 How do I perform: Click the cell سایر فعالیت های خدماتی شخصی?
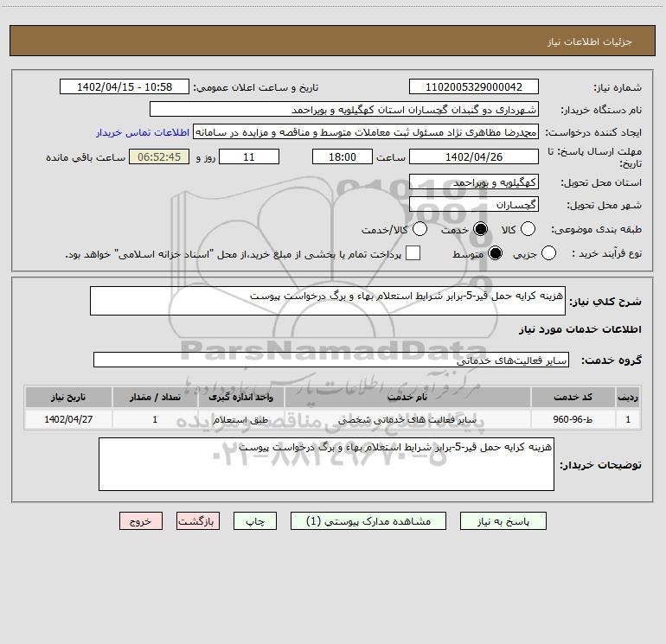click(407, 419)
